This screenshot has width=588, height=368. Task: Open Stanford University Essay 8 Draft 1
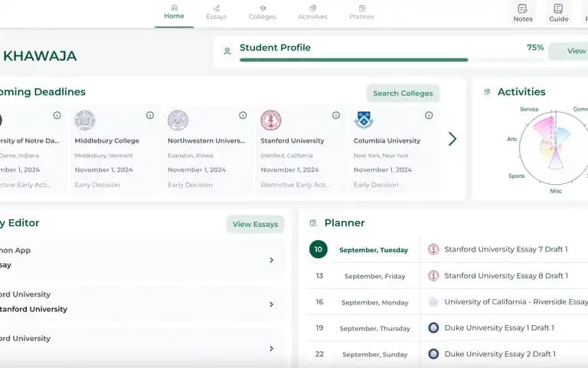(506, 276)
